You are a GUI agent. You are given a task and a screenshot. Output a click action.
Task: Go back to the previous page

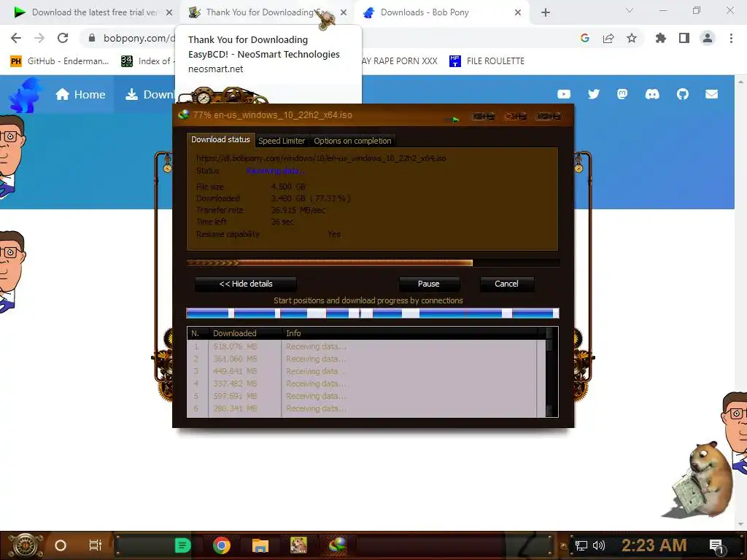16,38
